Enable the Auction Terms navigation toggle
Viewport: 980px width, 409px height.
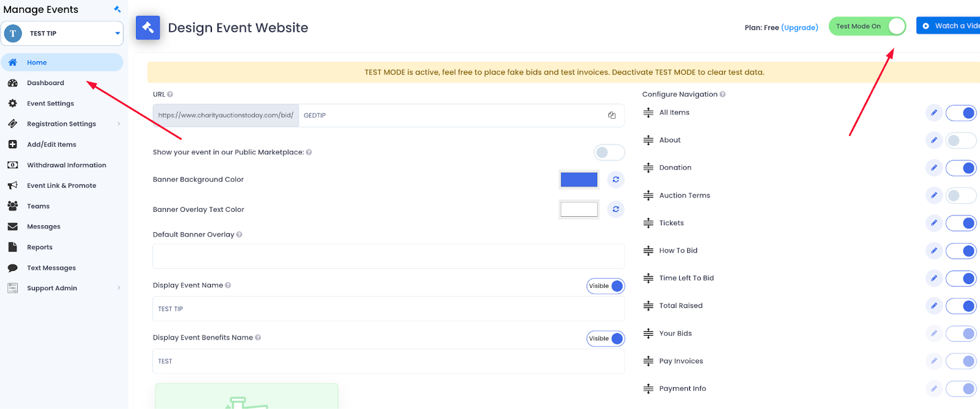[x=961, y=195]
